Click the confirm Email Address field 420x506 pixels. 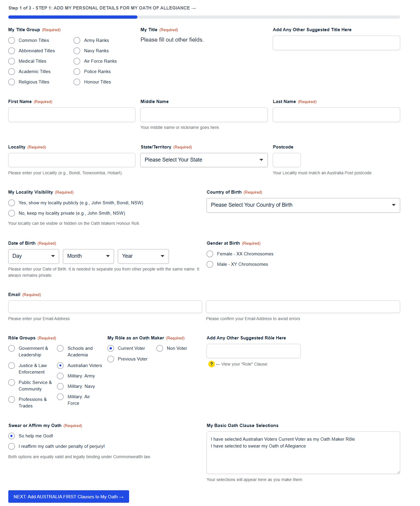coord(303,307)
